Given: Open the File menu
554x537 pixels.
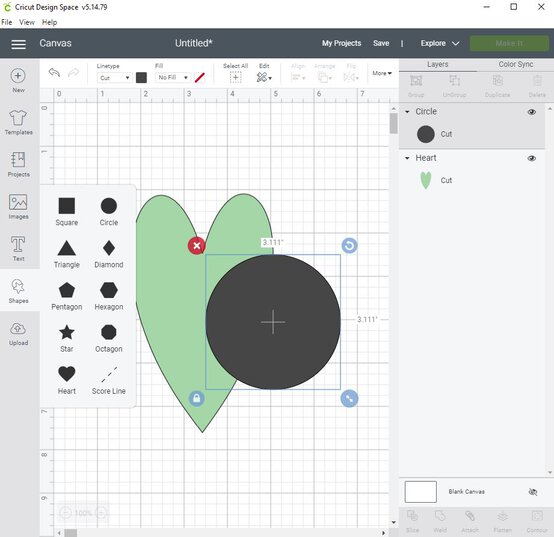Looking at the screenshot, I should 7,22.
